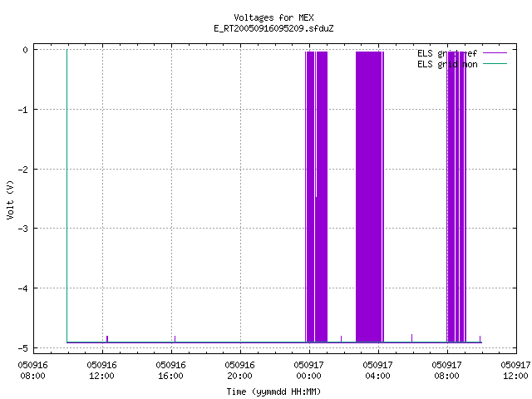This screenshot has width=532, height=399.
Task: Click the 'ELS grid mon' legend label
Action: click(447, 64)
